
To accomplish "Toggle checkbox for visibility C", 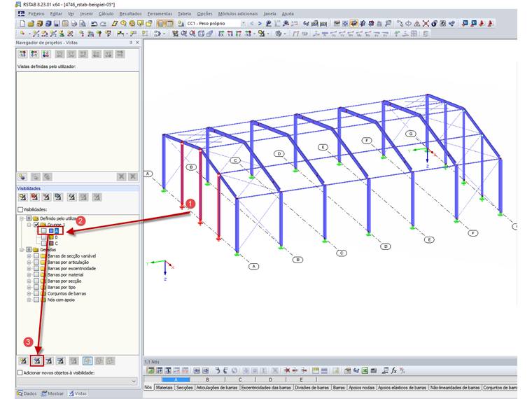I will (x=44, y=244).
